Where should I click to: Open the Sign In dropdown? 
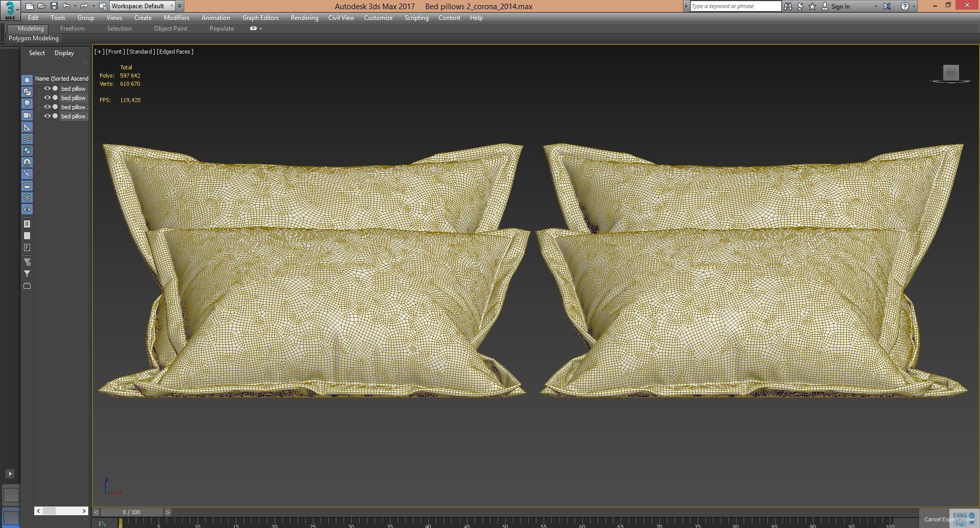[x=876, y=6]
